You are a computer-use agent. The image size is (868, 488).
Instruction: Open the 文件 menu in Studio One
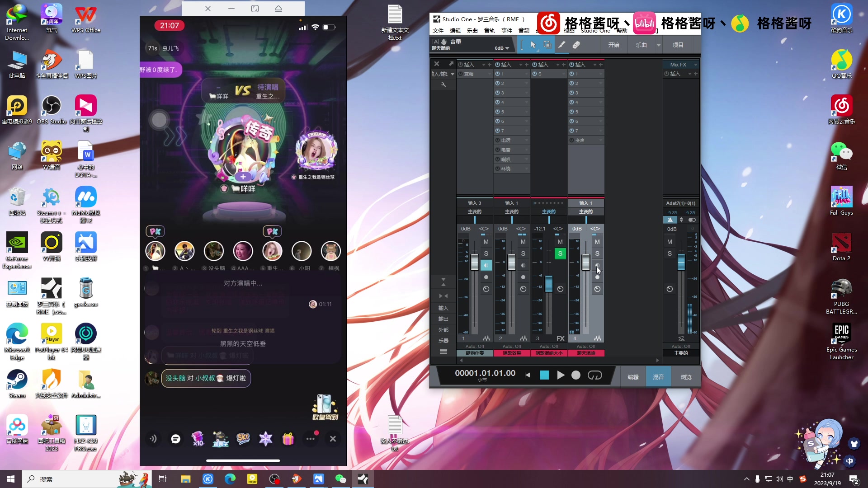coord(438,30)
